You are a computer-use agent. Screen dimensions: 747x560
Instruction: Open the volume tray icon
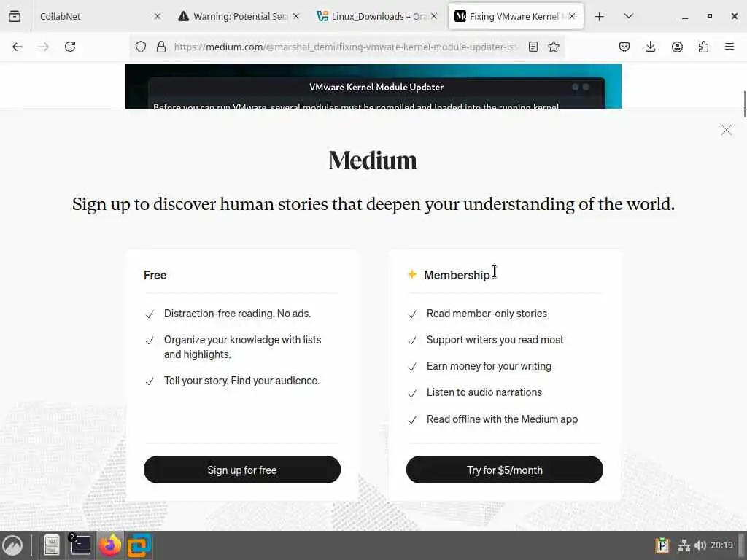[700, 545]
